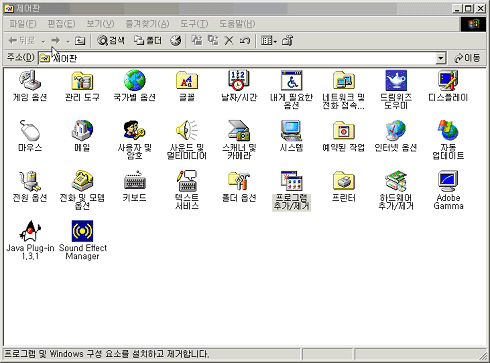Click the forward arrow toolbar button

[56, 41]
